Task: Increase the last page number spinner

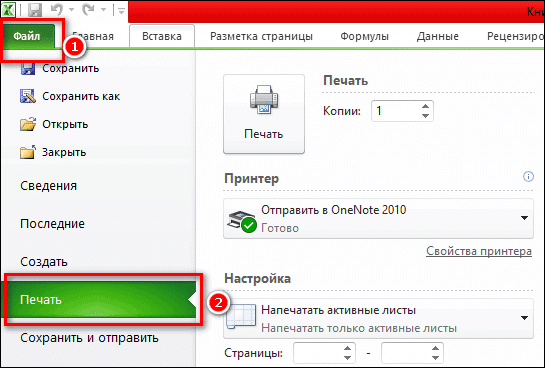Action: (x=436, y=349)
